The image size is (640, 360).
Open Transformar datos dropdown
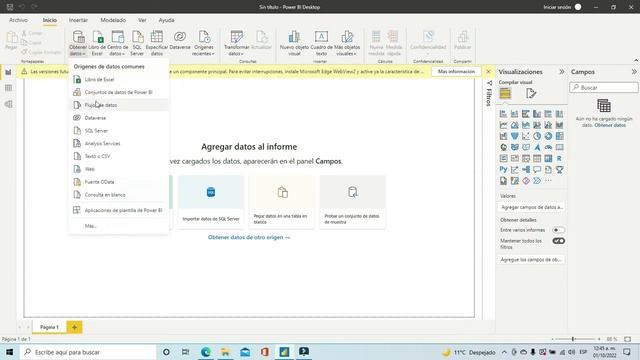coord(237,43)
